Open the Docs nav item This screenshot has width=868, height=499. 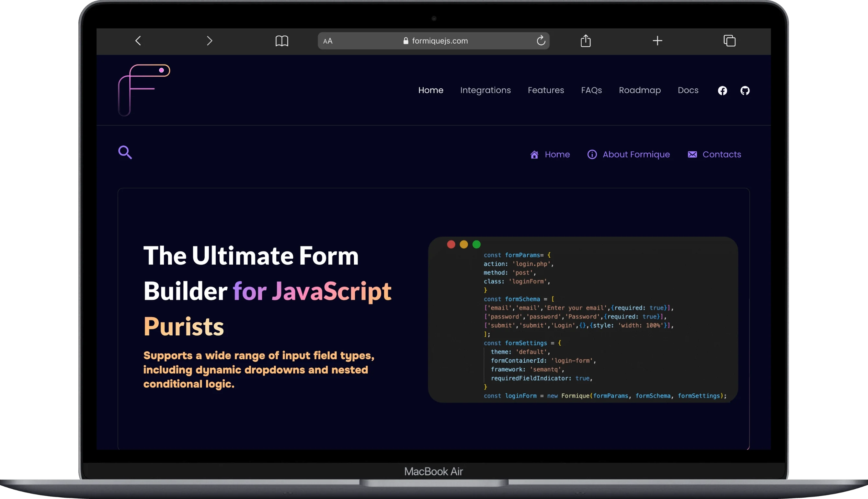[x=688, y=90]
